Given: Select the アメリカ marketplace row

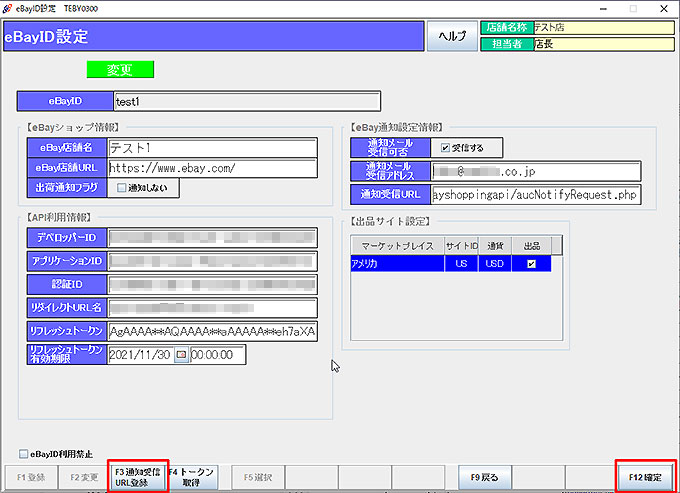Looking at the screenshot, I should click(x=395, y=264).
